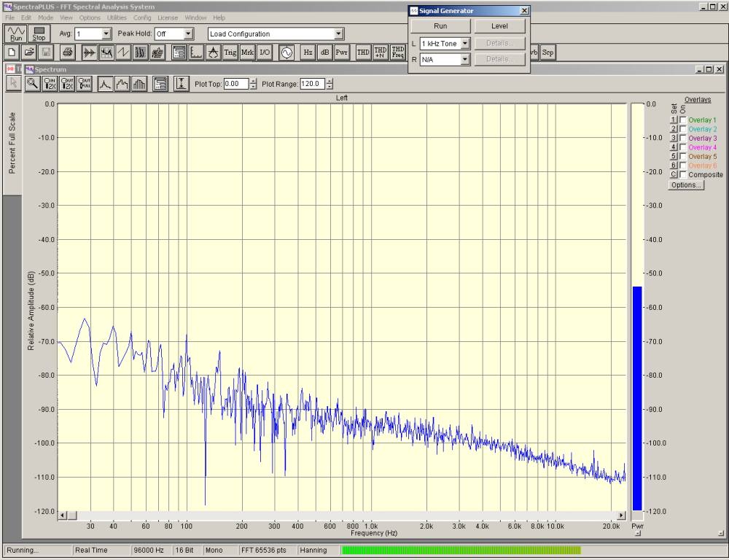Open the Load Configuration dropdown
The height and width of the screenshot is (560, 729).
coord(338,34)
